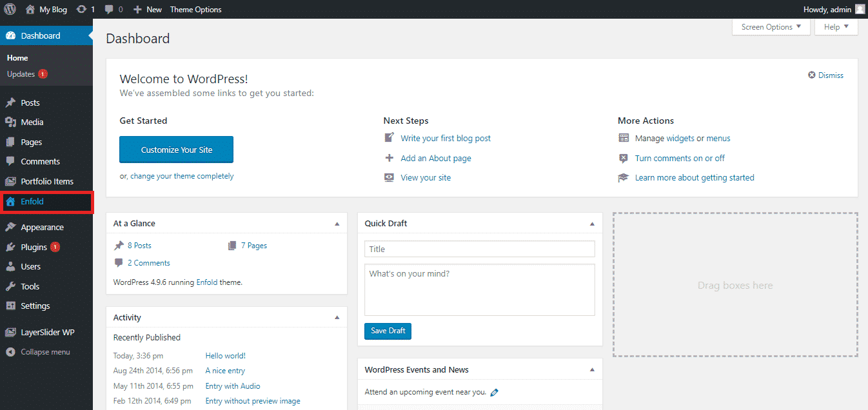Open Learn more about getting started
The width and height of the screenshot is (868, 410).
[695, 177]
